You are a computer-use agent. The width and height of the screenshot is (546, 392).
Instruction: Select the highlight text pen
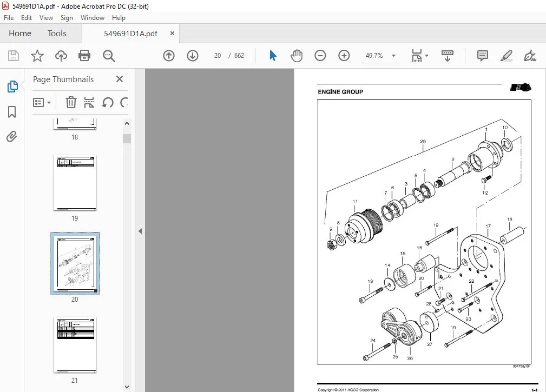pos(506,56)
